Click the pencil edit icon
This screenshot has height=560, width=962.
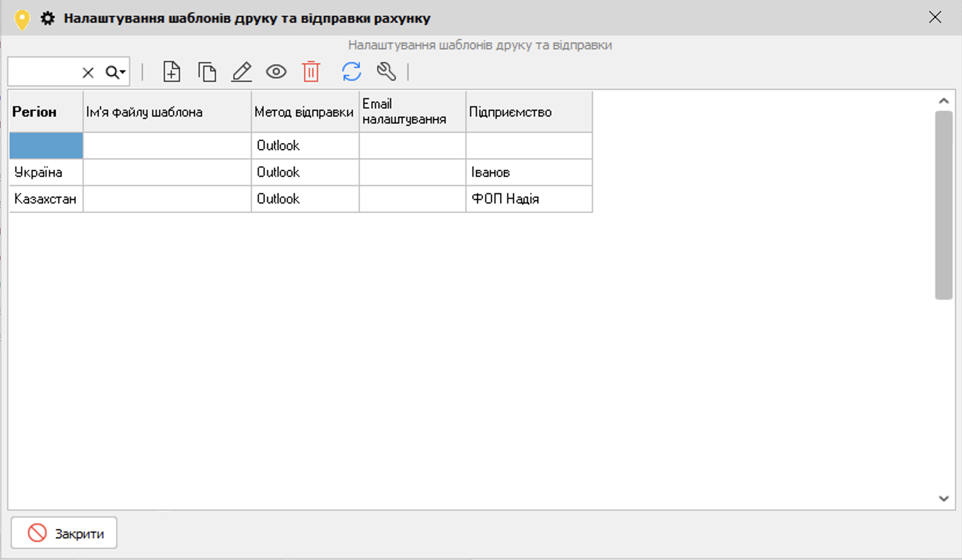coord(241,72)
